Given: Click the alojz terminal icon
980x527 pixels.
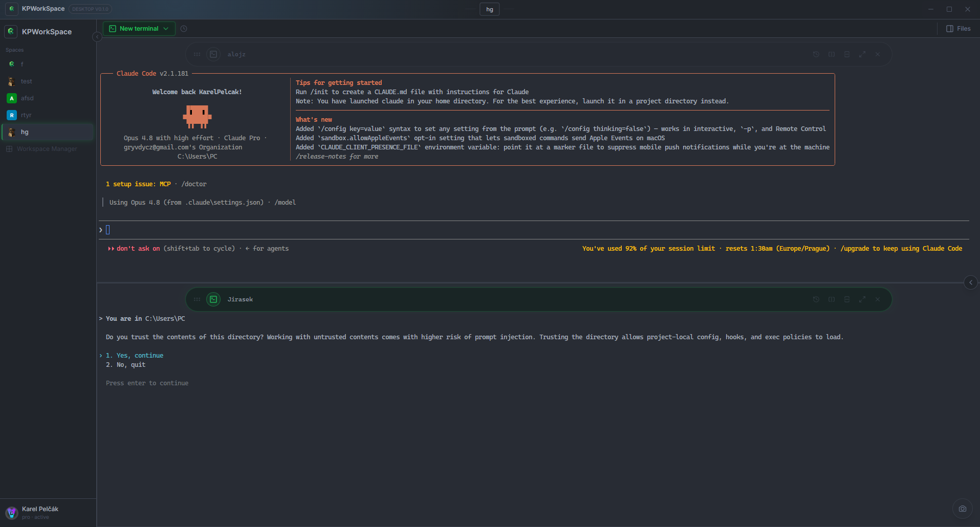Looking at the screenshot, I should coord(213,54).
